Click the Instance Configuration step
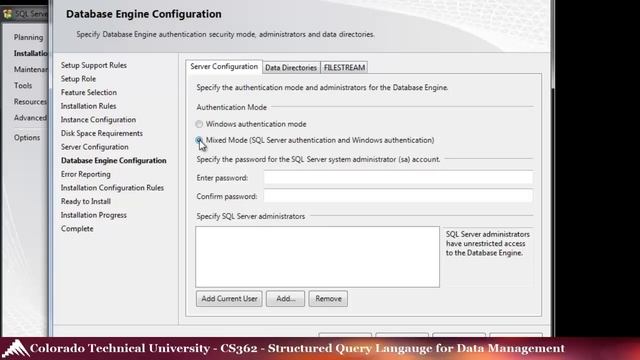The image size is (640, 360). (98, 120)
